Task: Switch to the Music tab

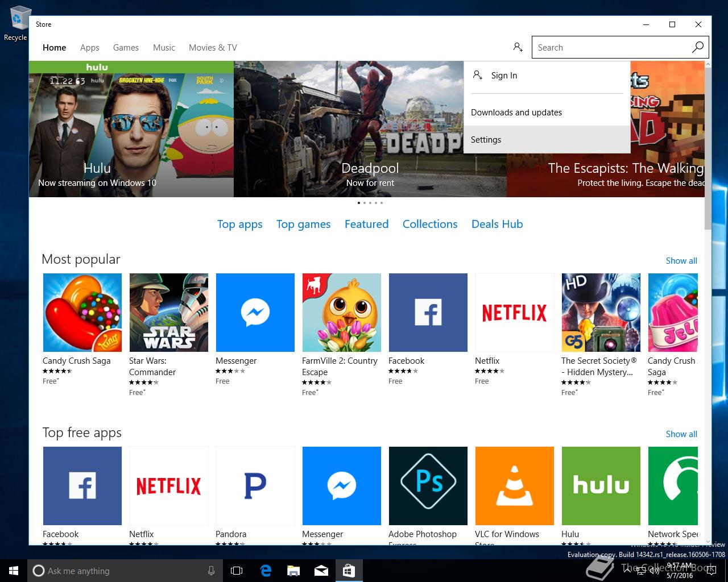Action: pos(164,48)
